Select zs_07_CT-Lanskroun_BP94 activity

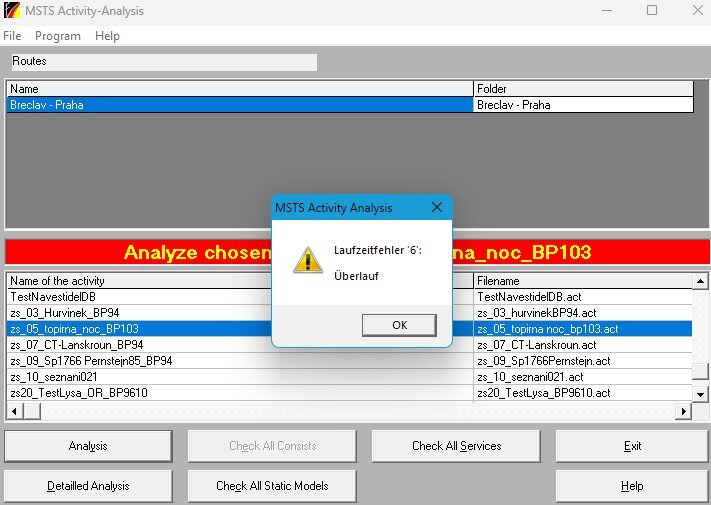click(x=240, y=345)
